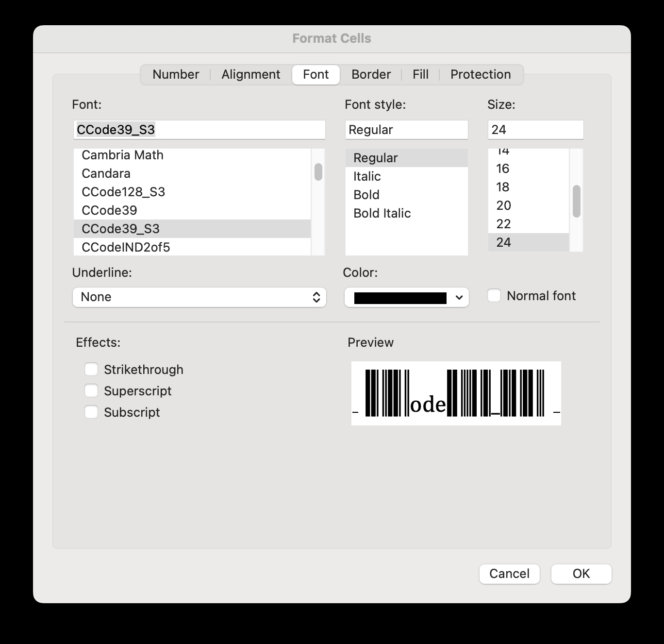Click the Font style input field

coord(406,130)
